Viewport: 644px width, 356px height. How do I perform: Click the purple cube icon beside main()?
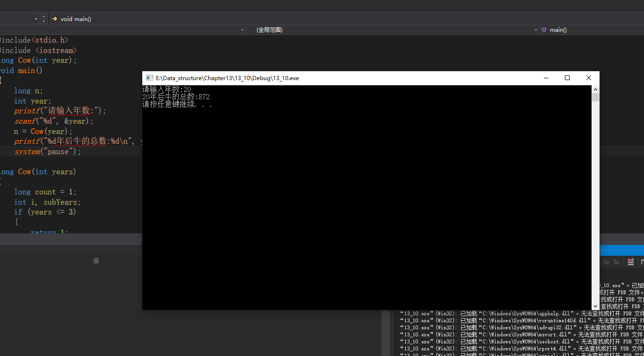point(544,30)
